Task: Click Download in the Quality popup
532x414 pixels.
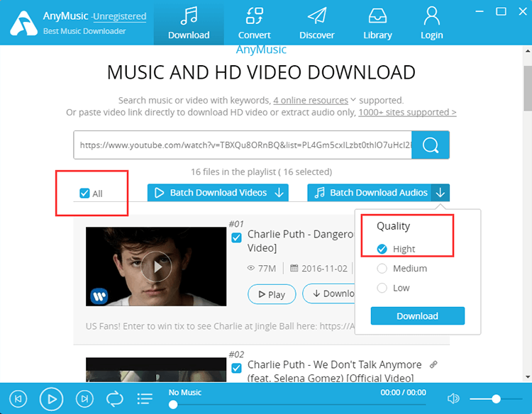Action: [x=418, y=316]
